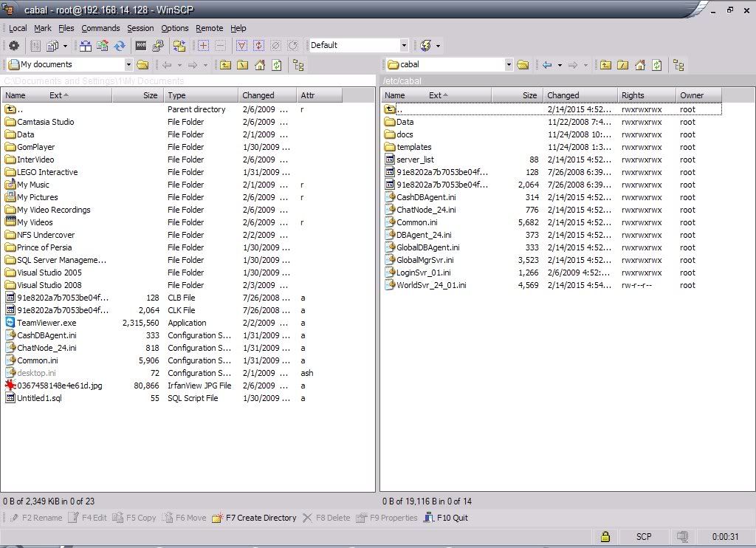The width and height of the screenshot is (756, 548).
Task: Select TeamViewer.exe in the local panel
Action: tap(47, 323)
